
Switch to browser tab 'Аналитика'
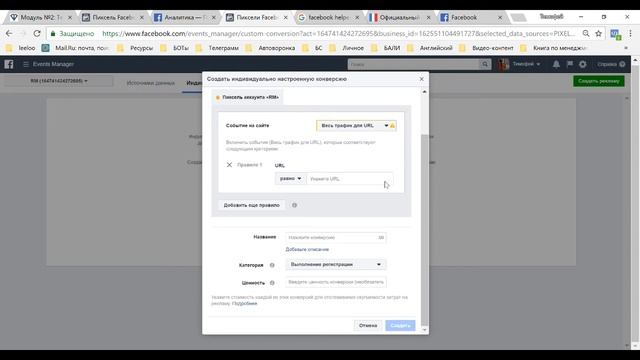184,18
